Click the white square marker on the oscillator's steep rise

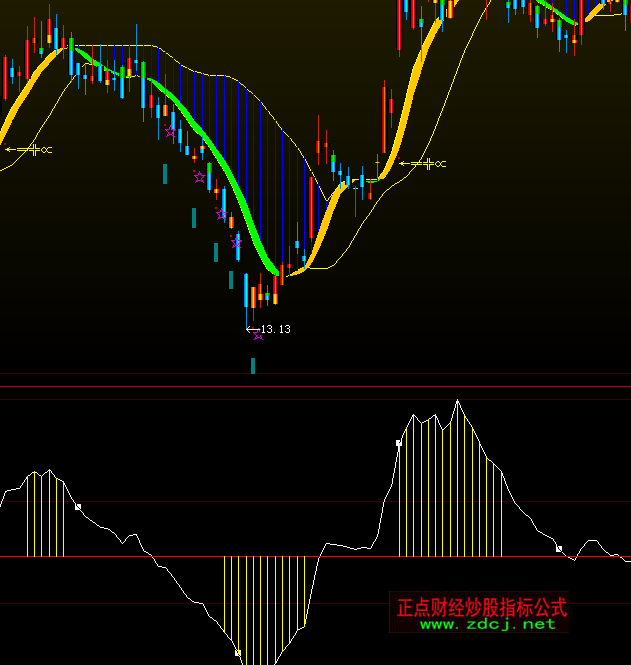point(399,441)
